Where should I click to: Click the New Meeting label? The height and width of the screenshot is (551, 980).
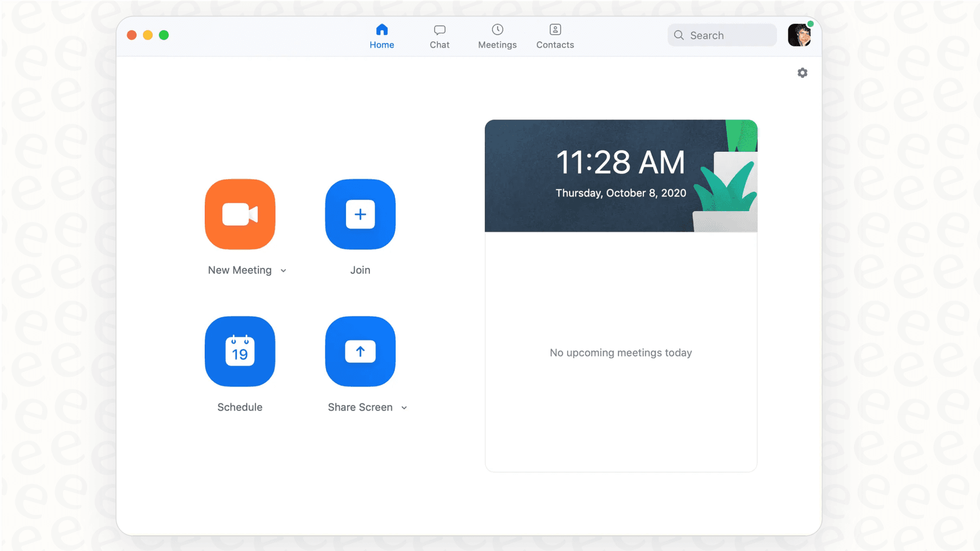(x=240, y=270)
